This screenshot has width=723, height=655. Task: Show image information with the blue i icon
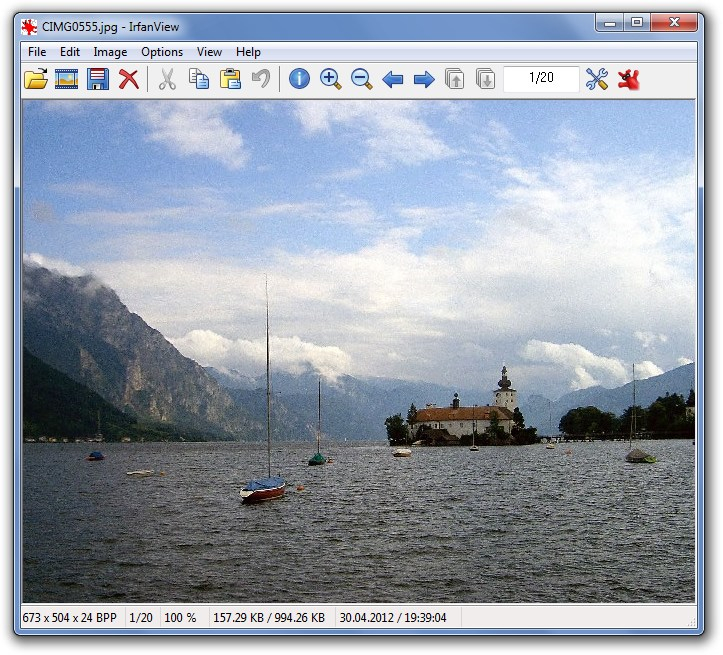coord(299,78)
